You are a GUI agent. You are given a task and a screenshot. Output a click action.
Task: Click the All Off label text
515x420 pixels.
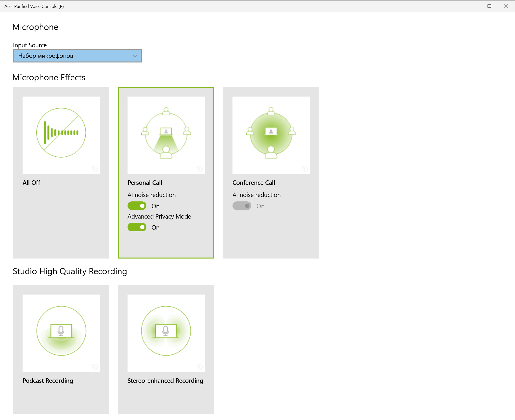31,183
